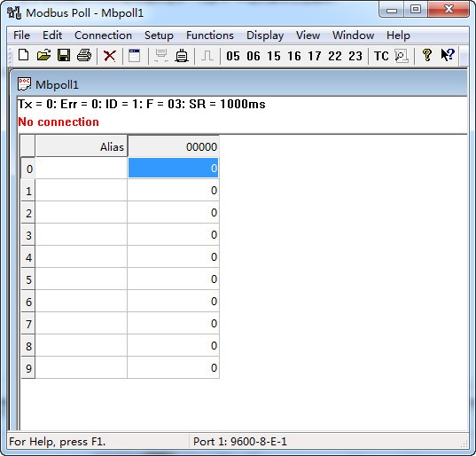Select the value cell in row 7
The height and width of the screenshot is (456, 476).
[x=173, y=323]
